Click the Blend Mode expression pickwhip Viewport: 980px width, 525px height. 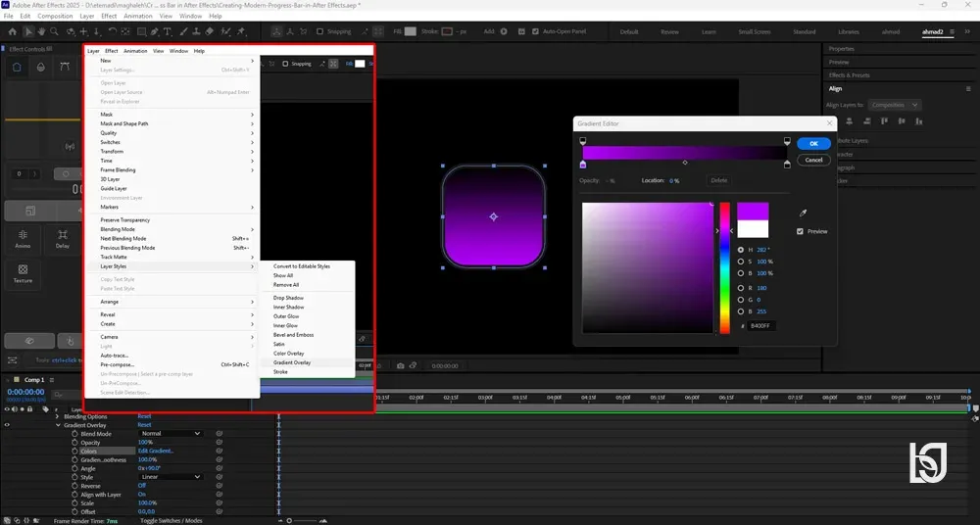pos(220,433)
